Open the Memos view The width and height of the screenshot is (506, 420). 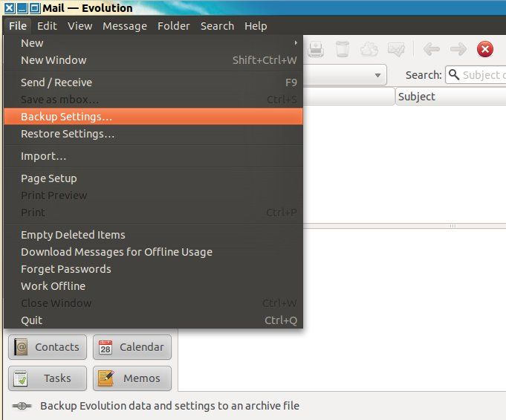point(132,378)
